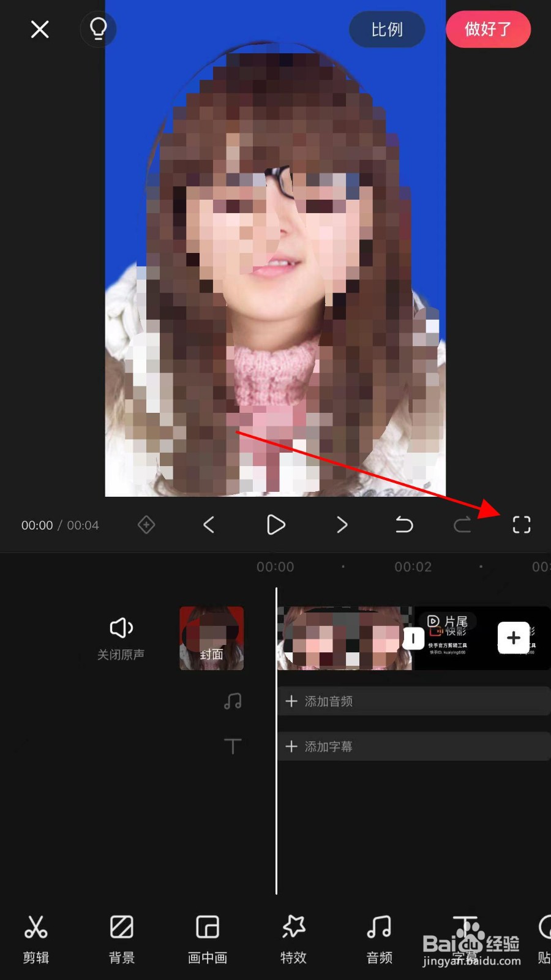Close the editor with the X icon
This screenshot has width=551, height=980.
point(40,29)
